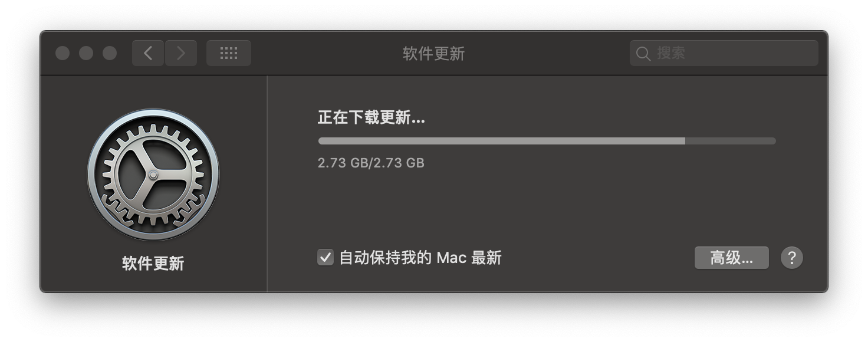Show all preferences via grid icon
This screenshot has height=342, width=868.
[229, 53]
